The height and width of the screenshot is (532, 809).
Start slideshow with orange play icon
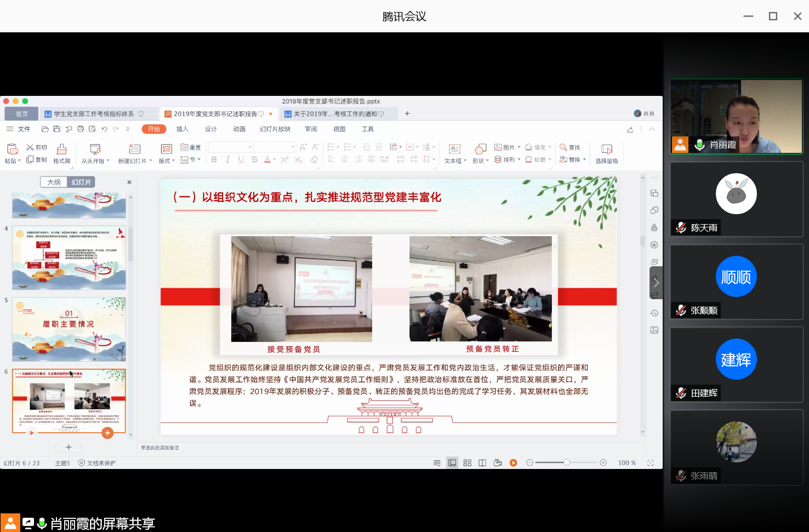point(513,463)
